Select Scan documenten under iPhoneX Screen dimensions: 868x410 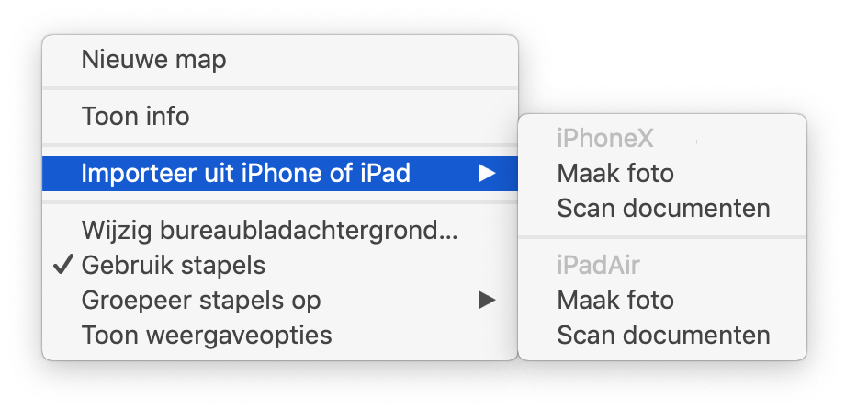coord(662,209)
